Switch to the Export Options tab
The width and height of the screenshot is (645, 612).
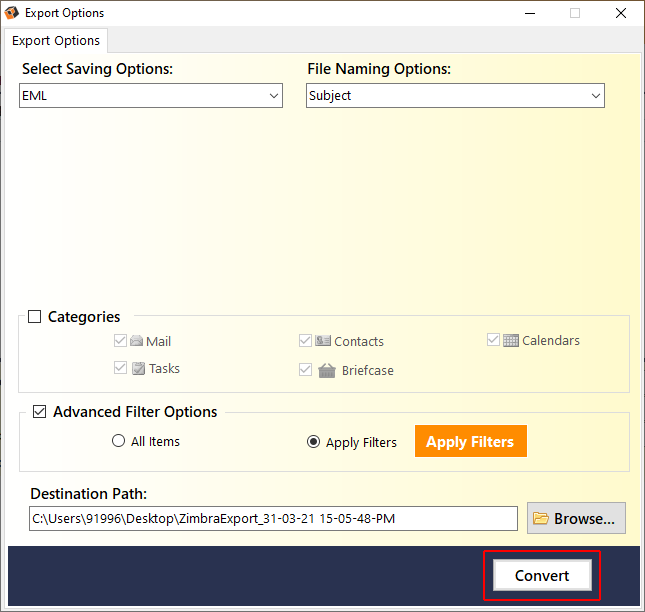pos(56,41)
